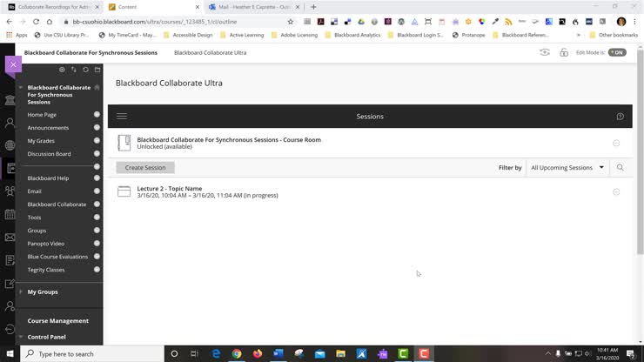Image resolution: width=644 pixels, height=362 pixels.
Task: Click course menu folder view icon
Action: 97,70
